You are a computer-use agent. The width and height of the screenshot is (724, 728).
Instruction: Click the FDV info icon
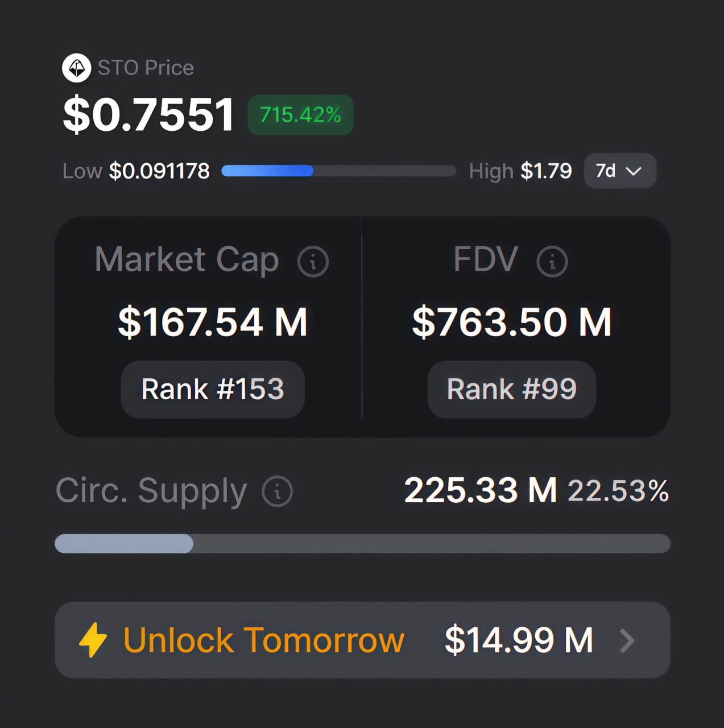click(x=552, y=262)
